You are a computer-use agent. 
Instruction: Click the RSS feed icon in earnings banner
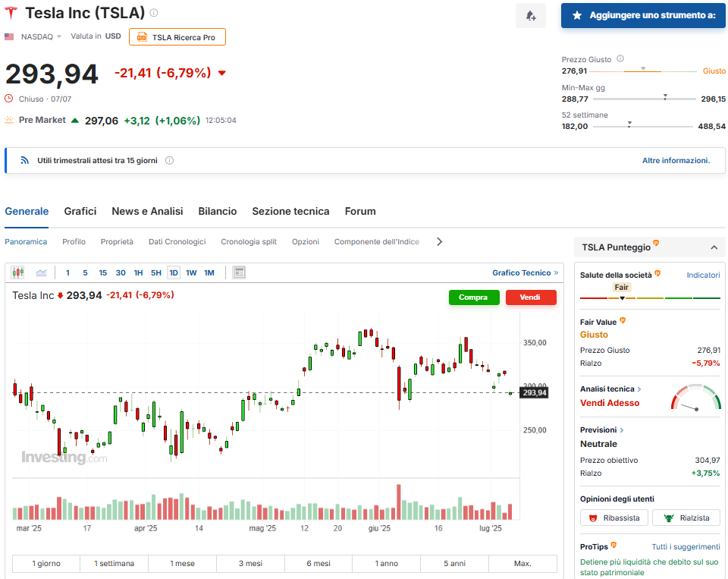coord(24,160)
